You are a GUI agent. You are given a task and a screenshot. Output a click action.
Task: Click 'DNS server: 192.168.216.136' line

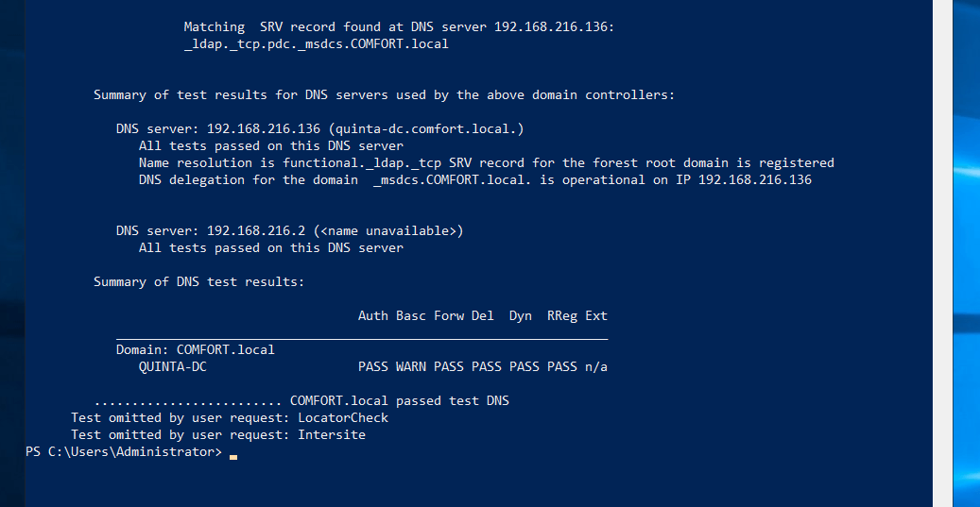319,128
